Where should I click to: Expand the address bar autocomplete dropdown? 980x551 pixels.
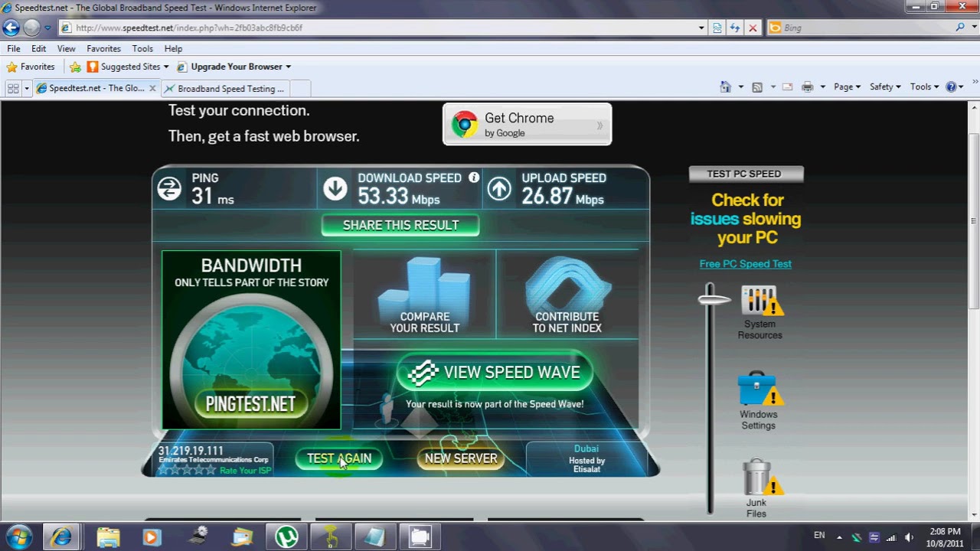click(701, 28)
